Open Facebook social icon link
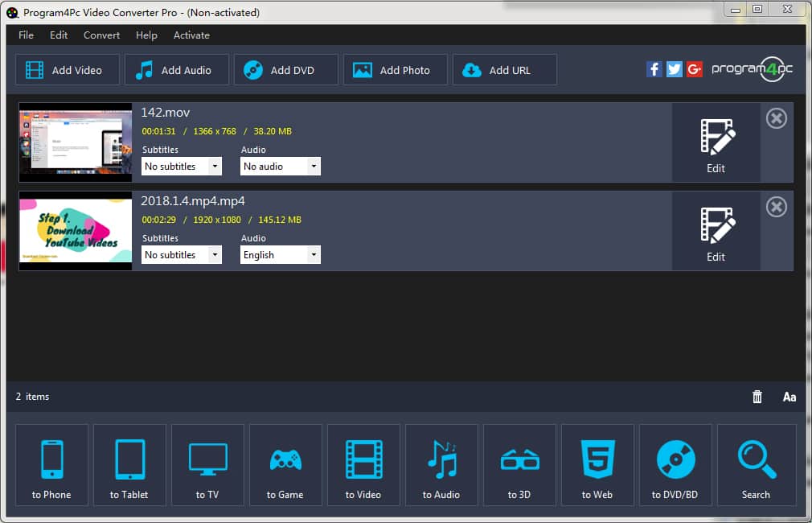 (654, 69)
